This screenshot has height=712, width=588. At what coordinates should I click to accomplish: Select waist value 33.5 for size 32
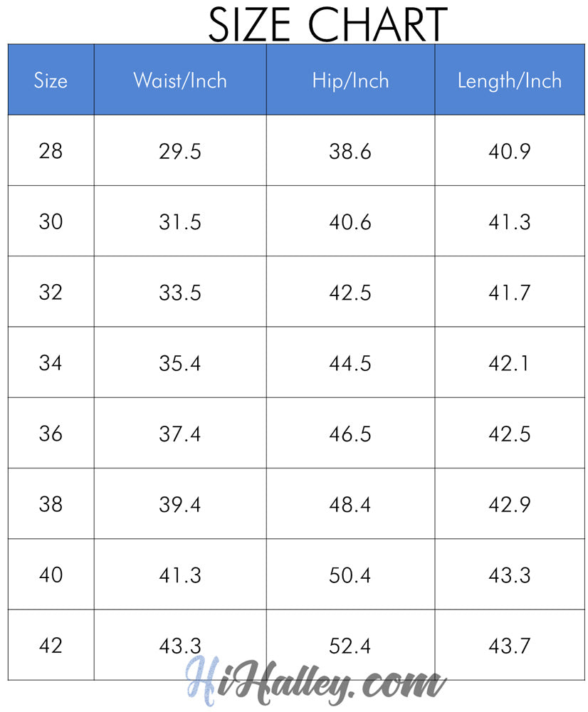pos(180,293)
